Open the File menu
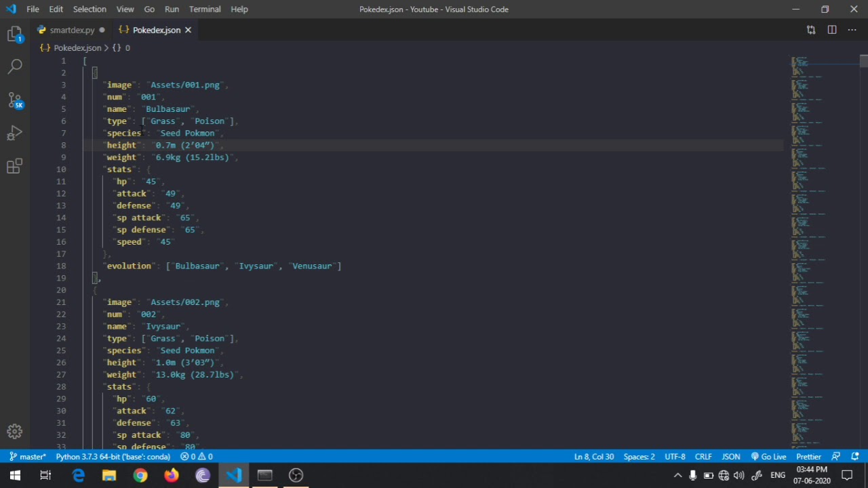This screenshot has height=488, width=868. click(33, 9)
